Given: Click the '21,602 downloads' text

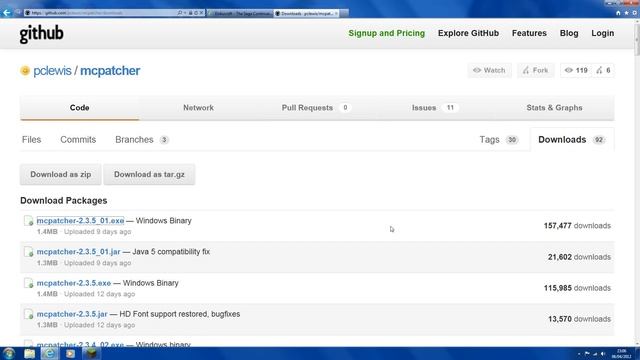Looking at the screenshot, I should (579, 257).
